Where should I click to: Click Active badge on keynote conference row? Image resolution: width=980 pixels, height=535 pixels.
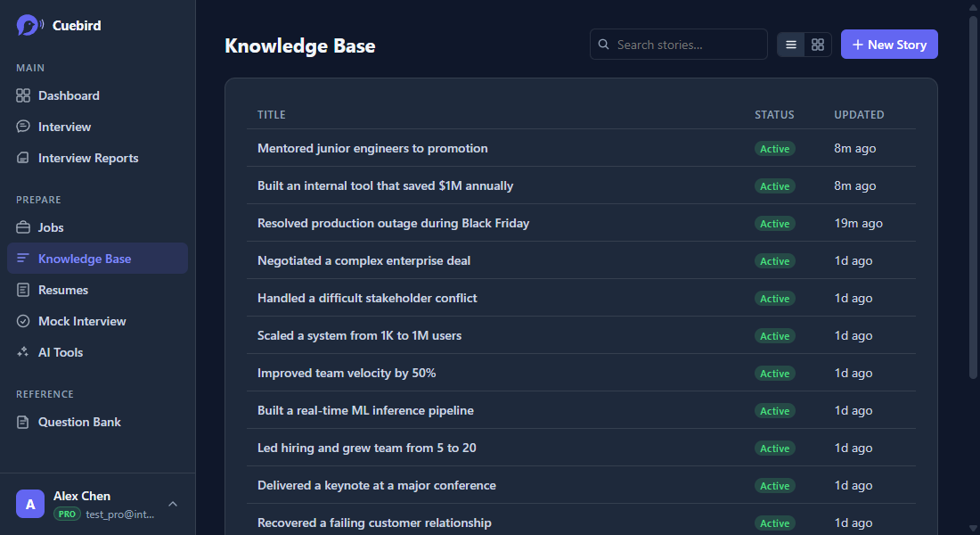(x=774, y=486)
